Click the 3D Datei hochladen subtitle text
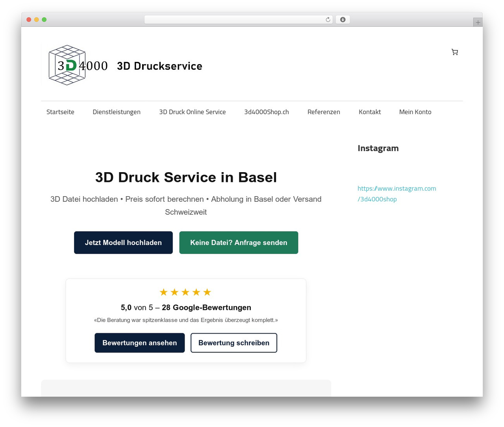Viewport: 504px width, 427px height. [x=186, y=206]
